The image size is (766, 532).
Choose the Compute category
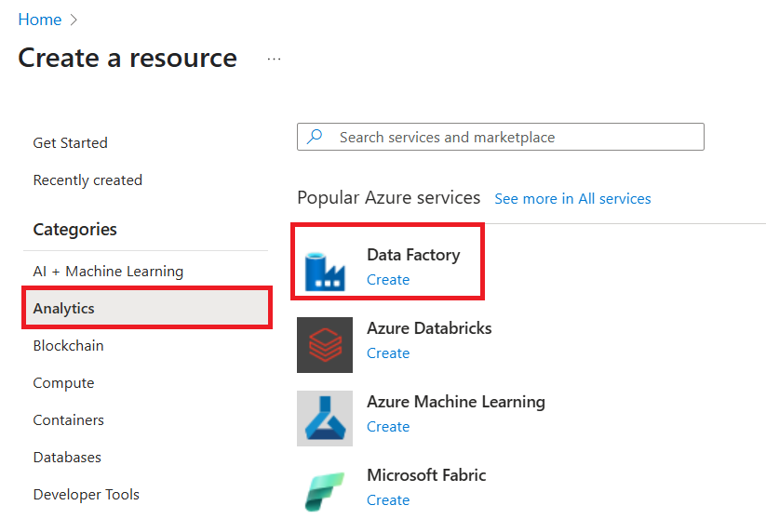(63, 382)
